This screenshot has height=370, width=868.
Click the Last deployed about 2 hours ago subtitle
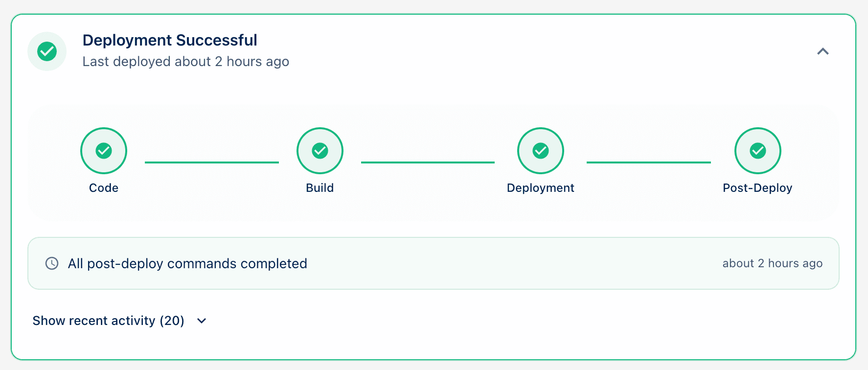pyautogui.click(x=186, y=62)
